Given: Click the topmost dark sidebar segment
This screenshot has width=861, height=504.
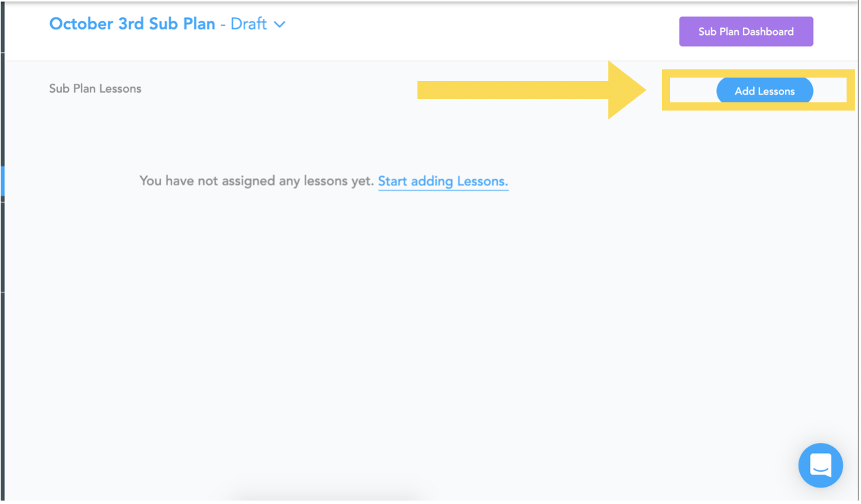Looking at the screenshot, I should pos(2,26).
